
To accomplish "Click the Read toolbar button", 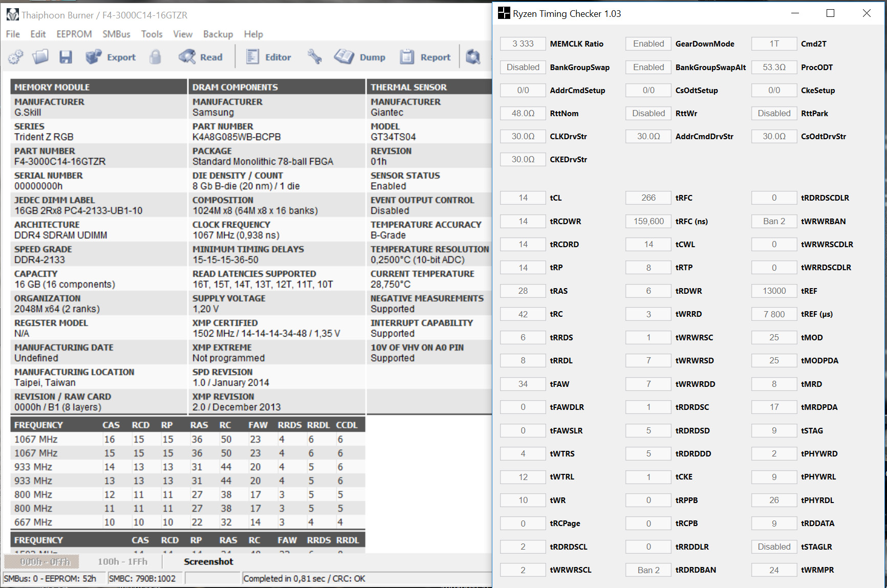I will (x=201, y=57).
